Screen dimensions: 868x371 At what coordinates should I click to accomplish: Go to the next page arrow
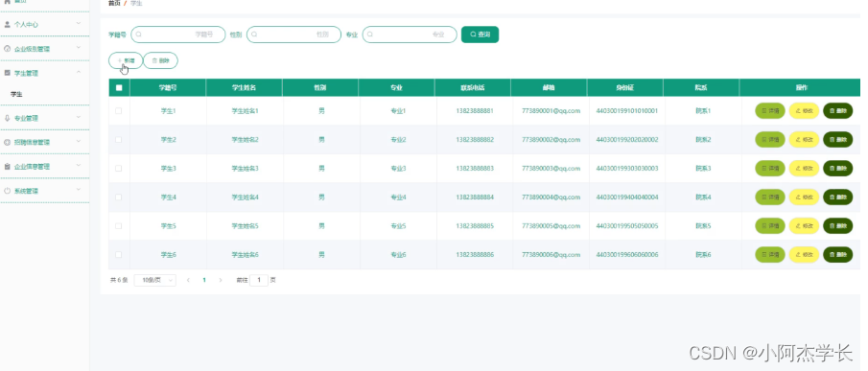click(x=221, y=280)
